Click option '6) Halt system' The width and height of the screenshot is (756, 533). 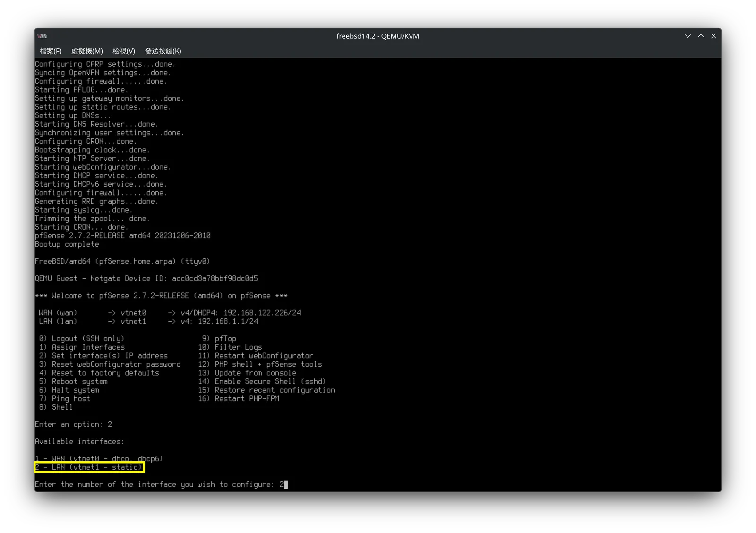pyautogui.click(x=69, y=390)
